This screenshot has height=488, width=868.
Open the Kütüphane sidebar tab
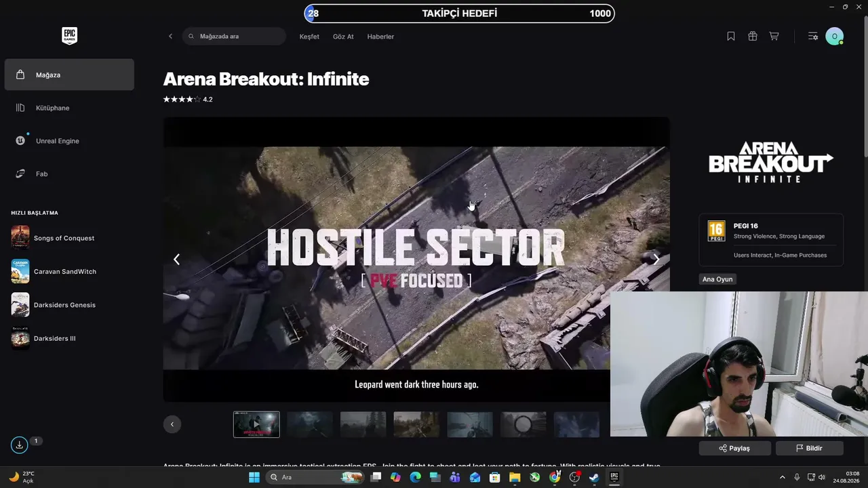[69, 108]
